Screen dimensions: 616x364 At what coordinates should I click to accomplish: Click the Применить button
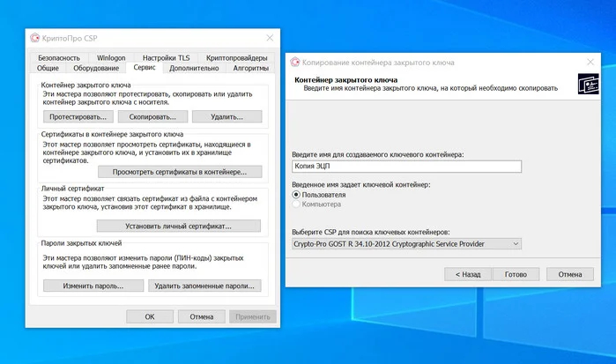[x=253, y=316]
